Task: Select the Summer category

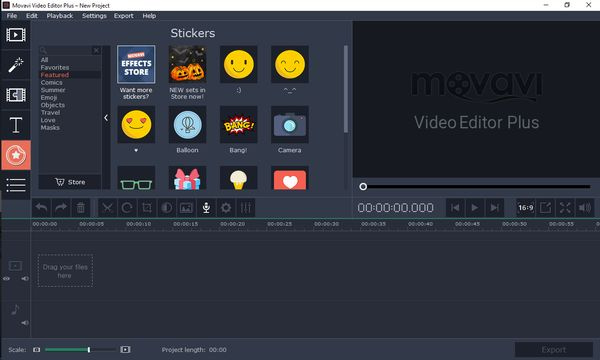Action: (53, 90)
